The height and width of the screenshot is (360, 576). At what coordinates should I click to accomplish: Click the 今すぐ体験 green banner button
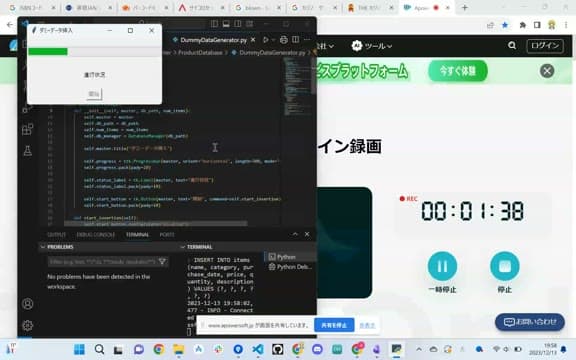458,71
